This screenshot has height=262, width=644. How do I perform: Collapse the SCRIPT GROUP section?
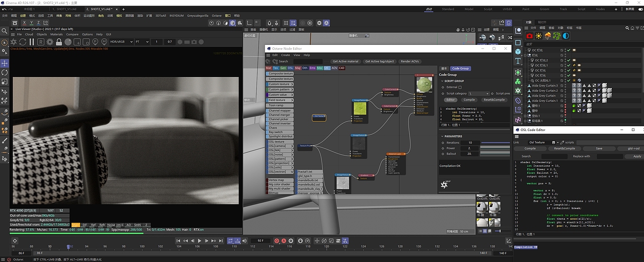(x=442, y=81)
